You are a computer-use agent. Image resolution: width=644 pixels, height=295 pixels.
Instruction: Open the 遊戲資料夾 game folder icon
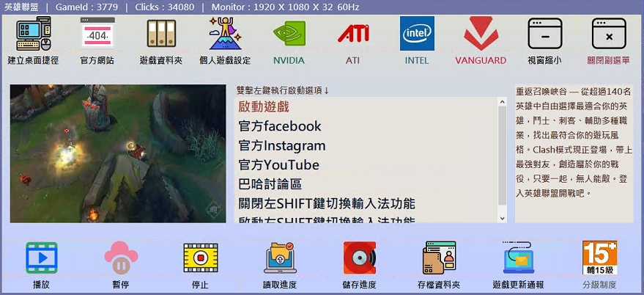click(161, 33)
